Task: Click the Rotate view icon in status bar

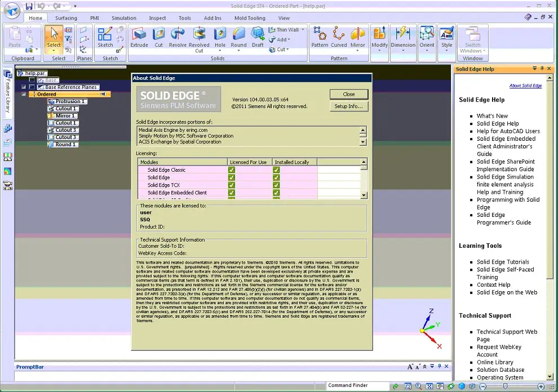Action: pos(451,386)
